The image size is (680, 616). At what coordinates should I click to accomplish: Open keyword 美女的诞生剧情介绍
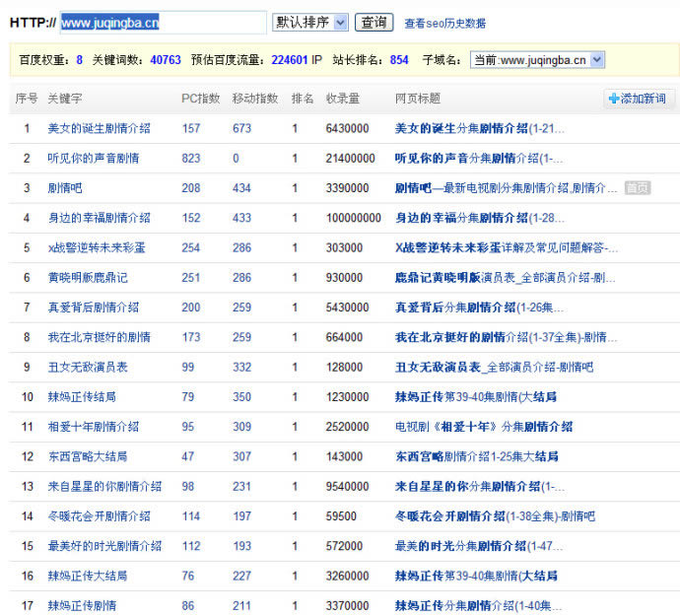point(99,129)
